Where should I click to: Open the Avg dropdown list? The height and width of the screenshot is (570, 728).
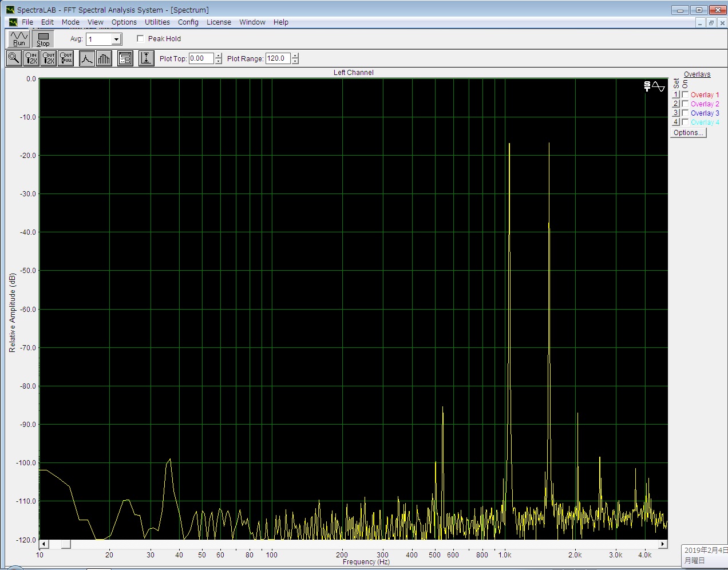click(116, 39)
